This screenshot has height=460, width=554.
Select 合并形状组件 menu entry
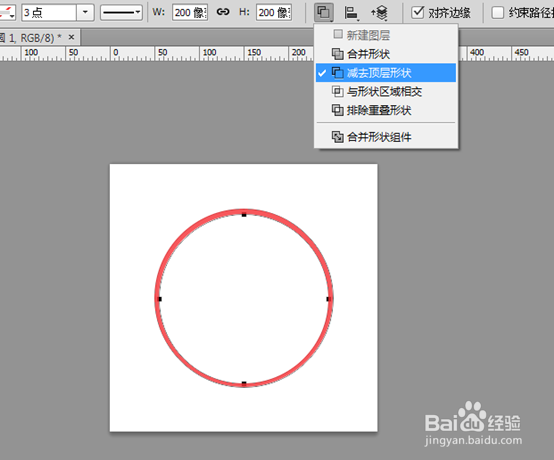[386, 137]
